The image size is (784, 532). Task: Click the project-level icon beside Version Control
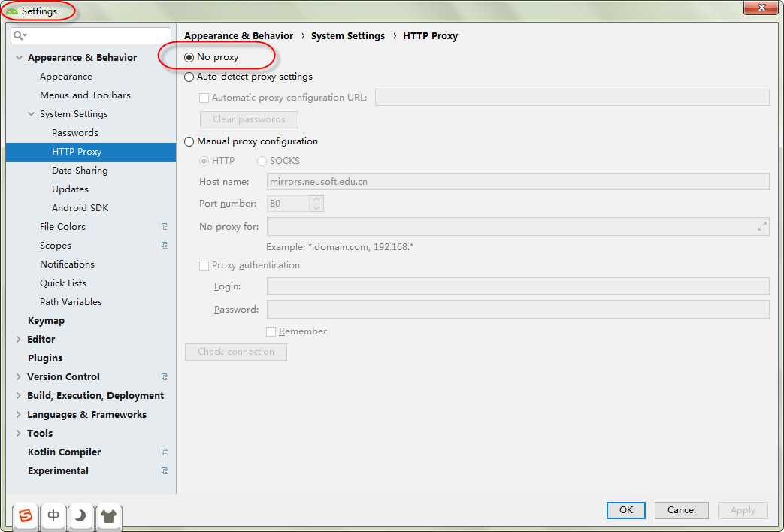pos(165,377)
